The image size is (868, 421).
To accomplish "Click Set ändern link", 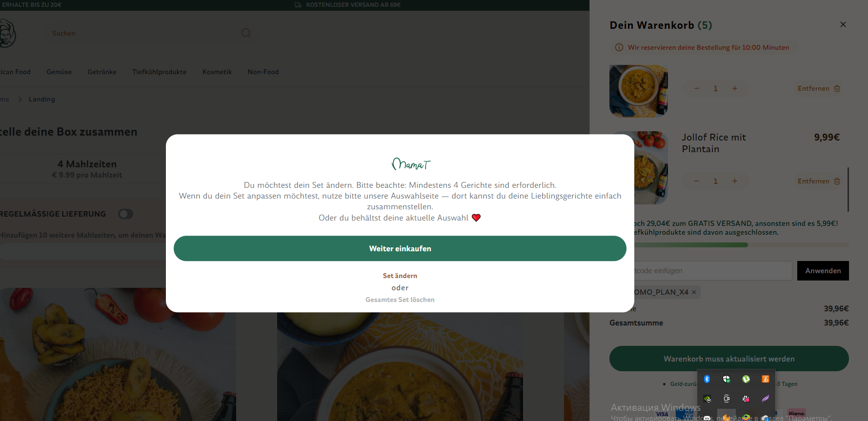I will coord(400,276).
